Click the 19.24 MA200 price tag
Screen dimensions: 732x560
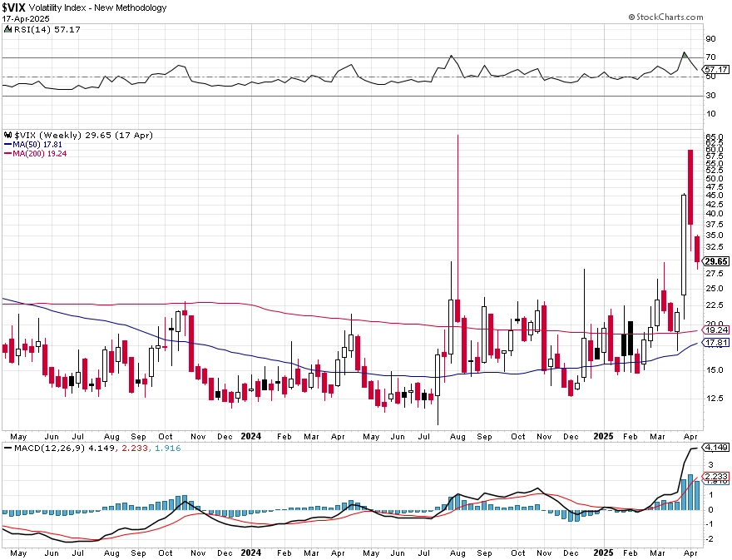point(716,330)
